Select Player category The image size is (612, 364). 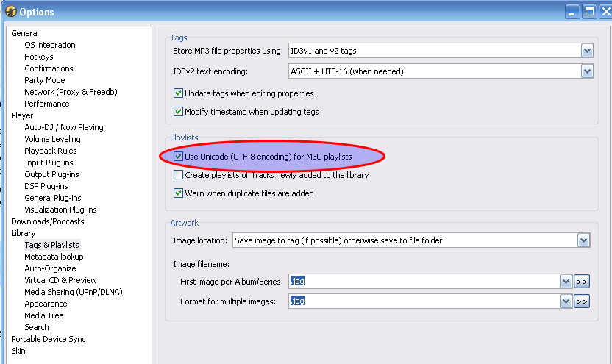click(x=22, y=115)
